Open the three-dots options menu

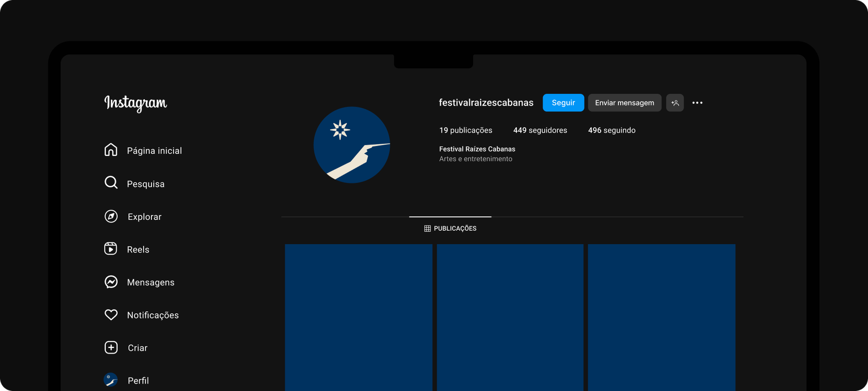point(697,103)
